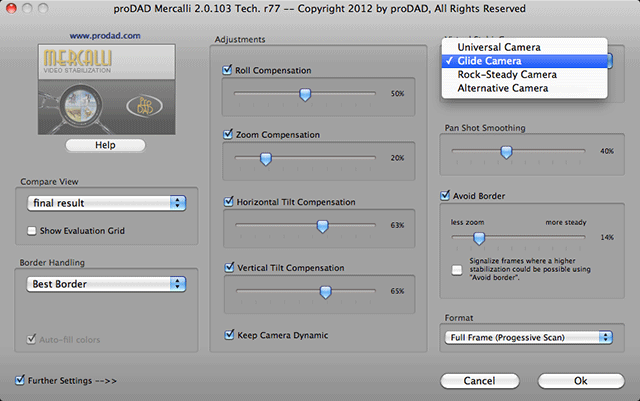Click the 40% Pan Shot Smoothing value

607,151
